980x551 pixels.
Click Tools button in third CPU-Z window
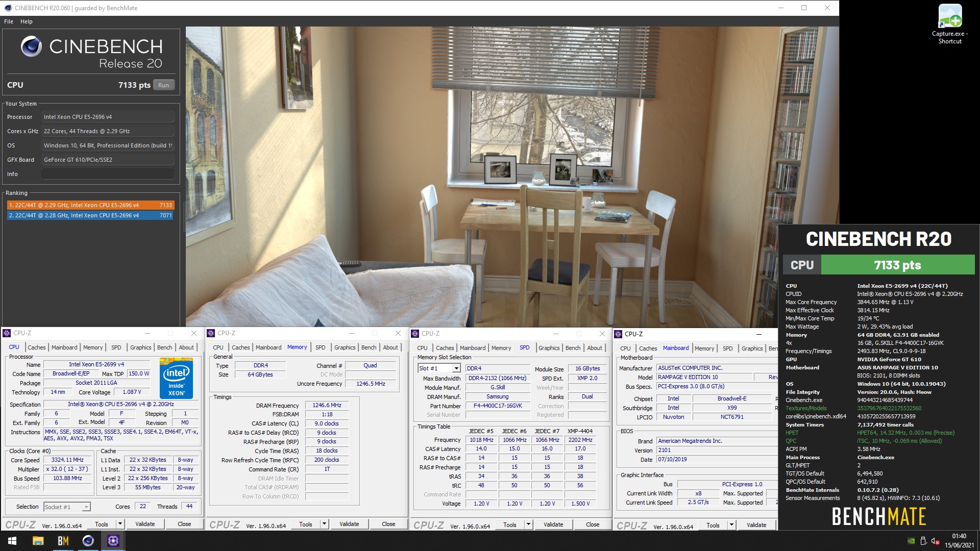[510, 524]
